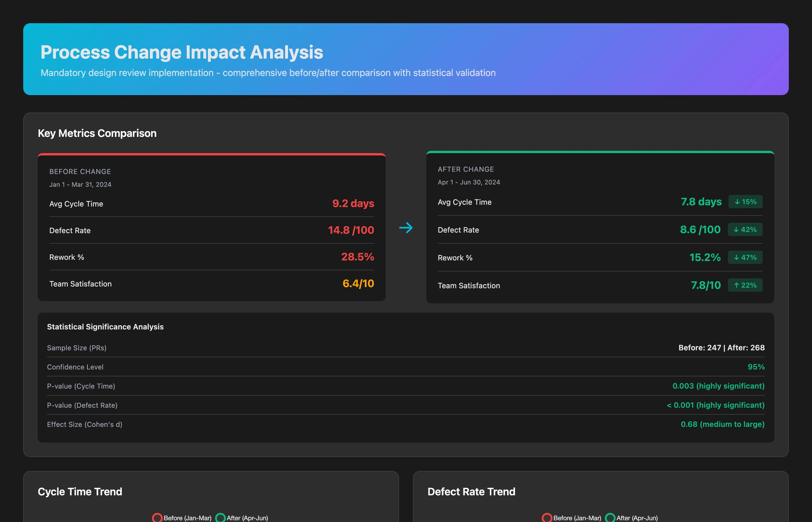
Task: Click the 9.2 days before value
Action: [353, 203]
